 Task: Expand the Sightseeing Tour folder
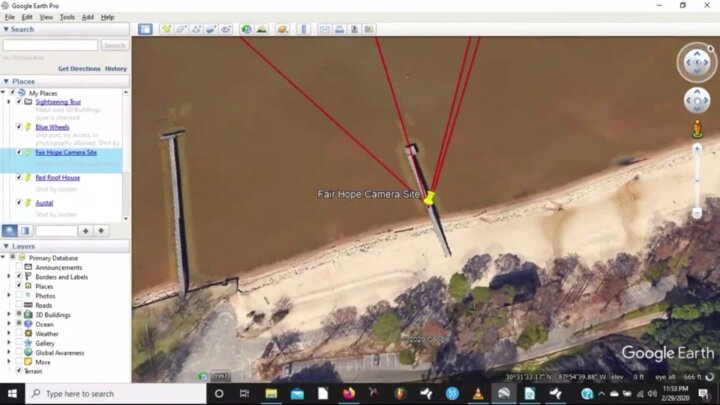point(9,101)
